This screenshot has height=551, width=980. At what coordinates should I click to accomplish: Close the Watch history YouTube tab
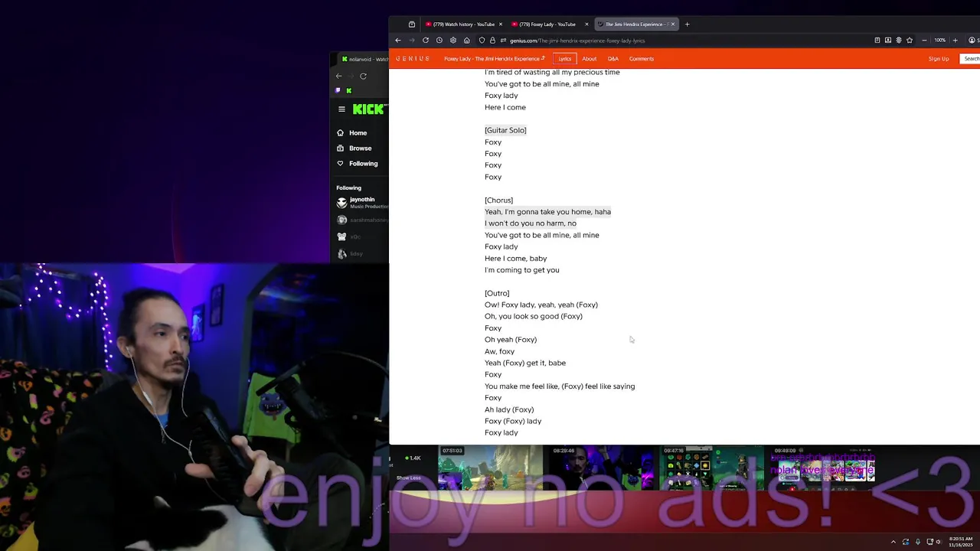coord(501,24)
